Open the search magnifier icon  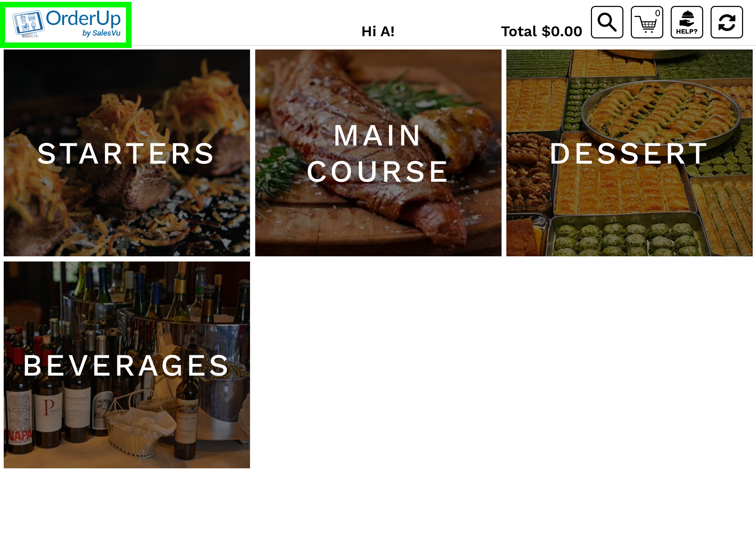click(x=607, y=22)
